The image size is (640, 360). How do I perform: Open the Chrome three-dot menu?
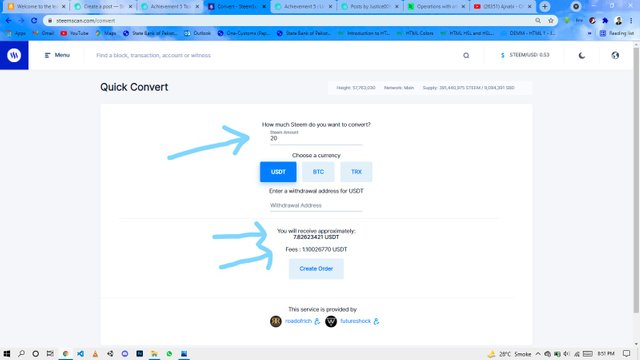pos(631,20)
